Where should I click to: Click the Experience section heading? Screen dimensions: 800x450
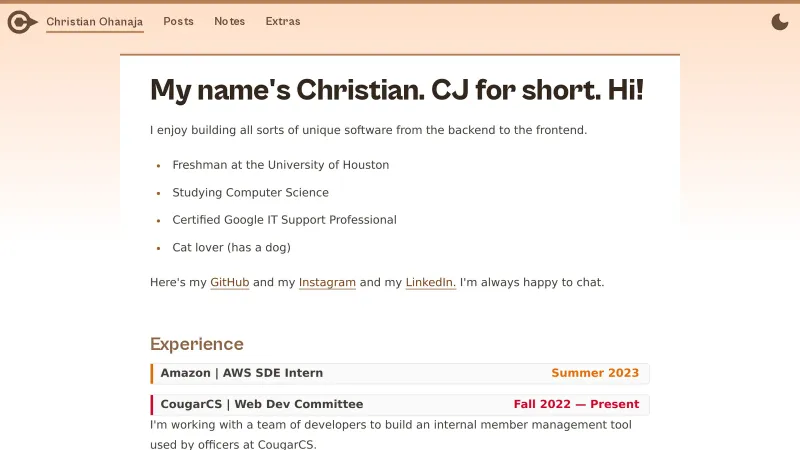click(x=197, y=344)
